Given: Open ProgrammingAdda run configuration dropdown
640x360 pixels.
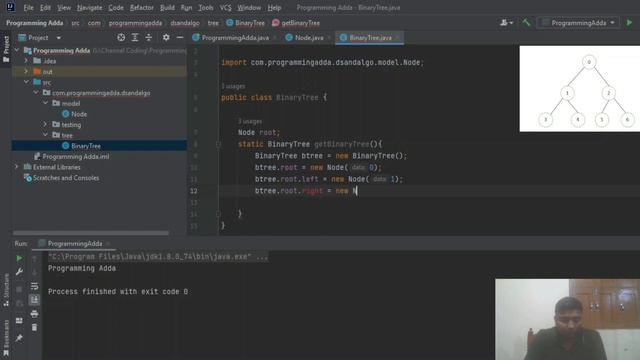Looking at the screenshot, I should (x=578, y=23).
